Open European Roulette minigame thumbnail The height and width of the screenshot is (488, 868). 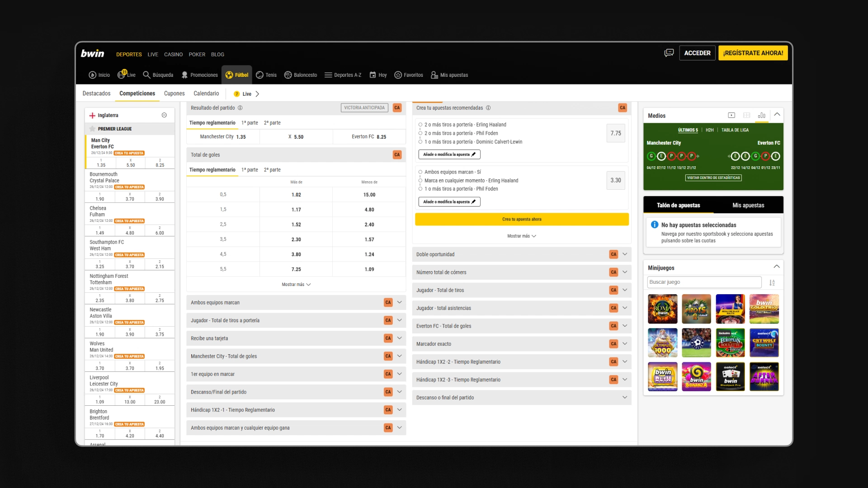pyautogui.click(x=730, y=343)
